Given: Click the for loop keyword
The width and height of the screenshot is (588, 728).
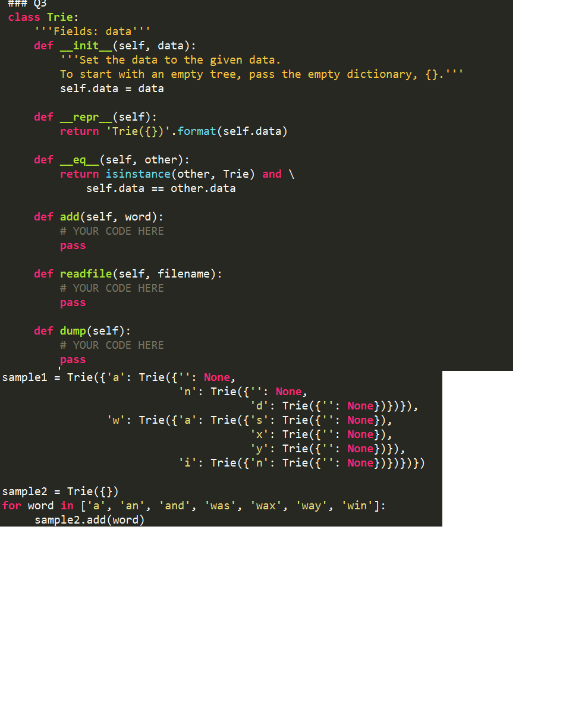Looking at the screenshot, I should pyautogui.click(x=11, y=505).
